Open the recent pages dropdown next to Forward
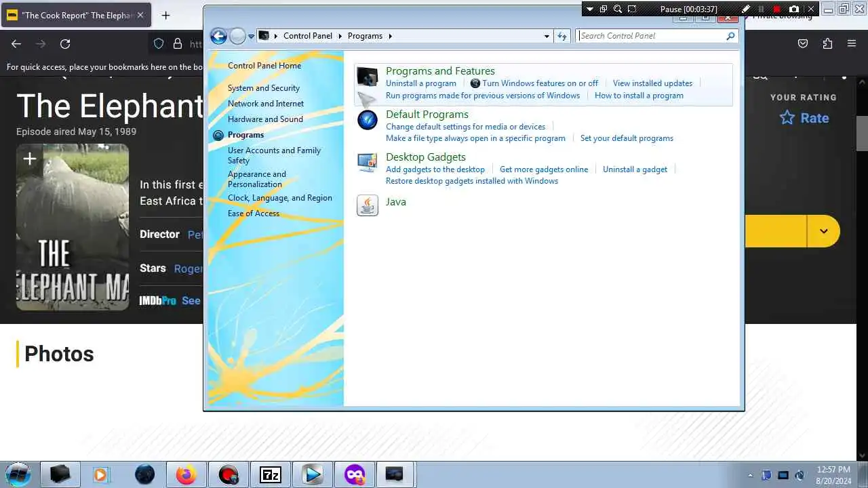Viewport: 868px width, 488px height. (x=251, y=36)
